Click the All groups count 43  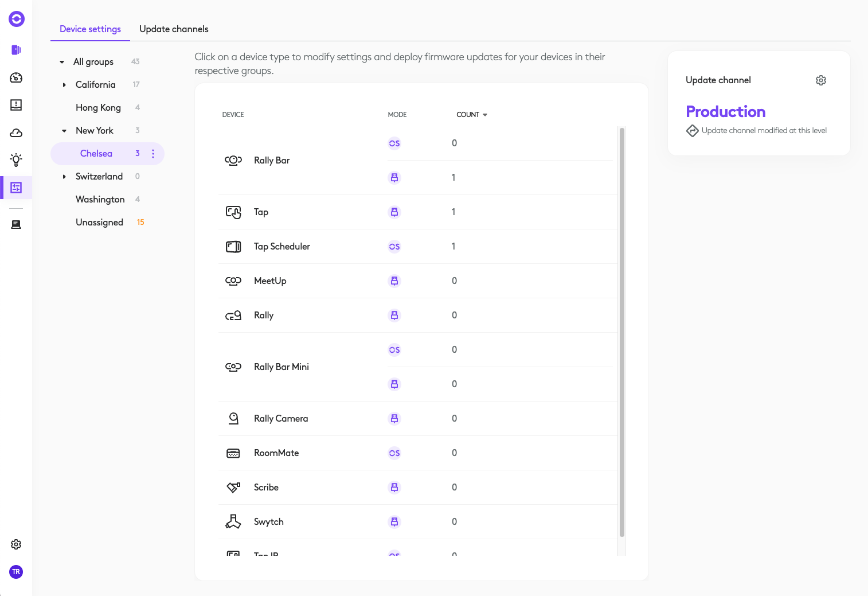tap(135, 62)
